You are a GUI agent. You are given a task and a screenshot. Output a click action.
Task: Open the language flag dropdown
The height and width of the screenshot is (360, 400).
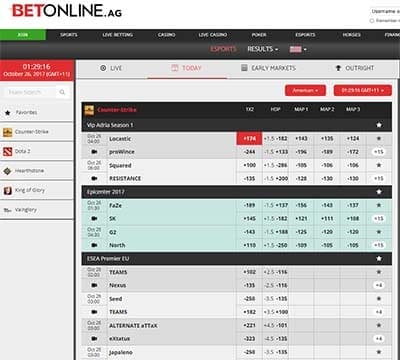tap(298, 49)
